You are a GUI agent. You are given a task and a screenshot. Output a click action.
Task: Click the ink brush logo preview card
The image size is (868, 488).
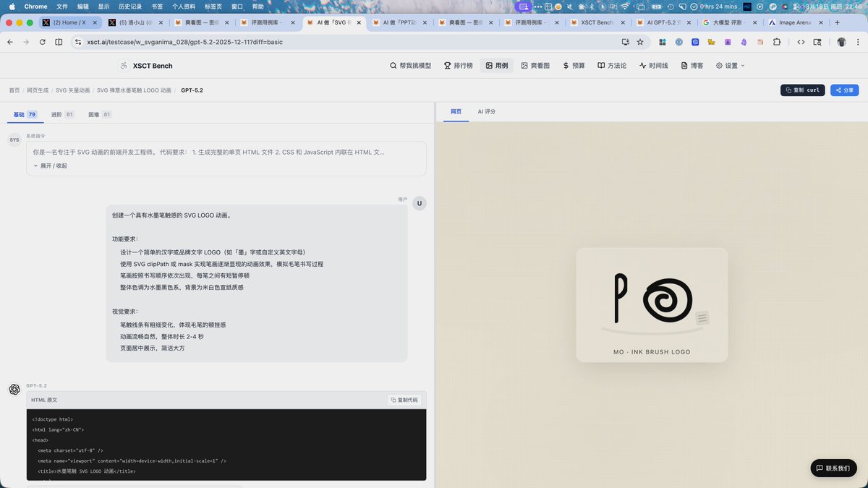[x=652, y=304]
